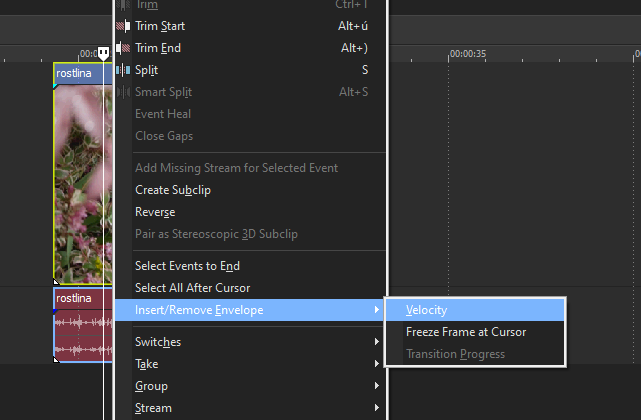
Task: Click the Trim End icon
Action: 122,48
